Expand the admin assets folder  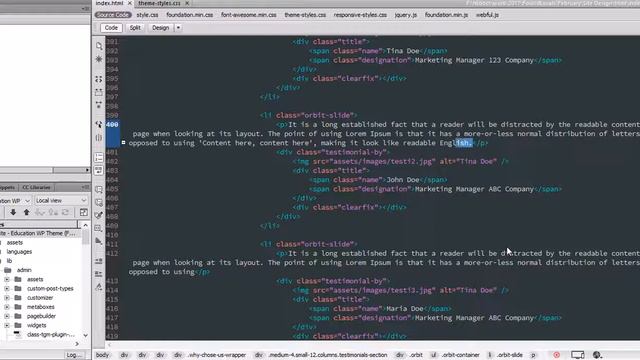tap(7, 279)
